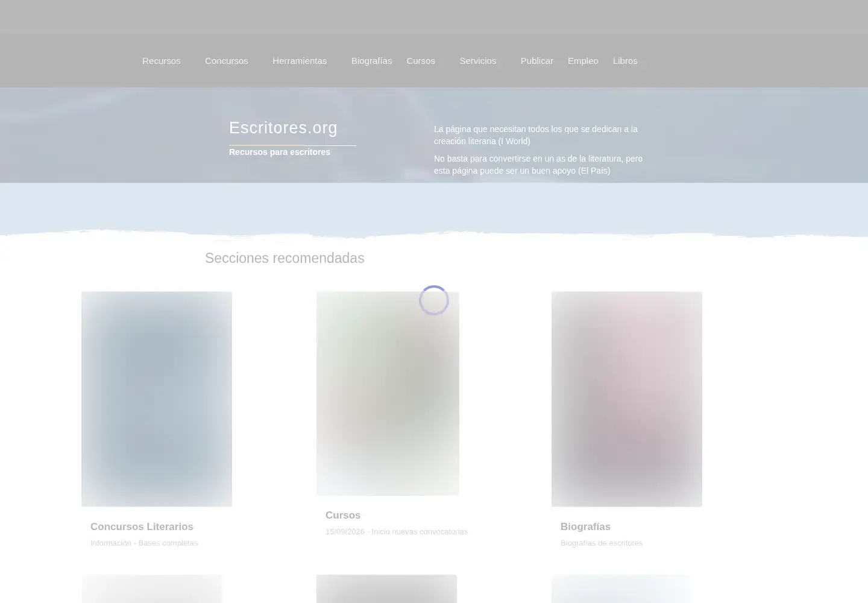Open the Concursos menu item
Viewport: 868px width, 603px height.
[x=226, y=61]
